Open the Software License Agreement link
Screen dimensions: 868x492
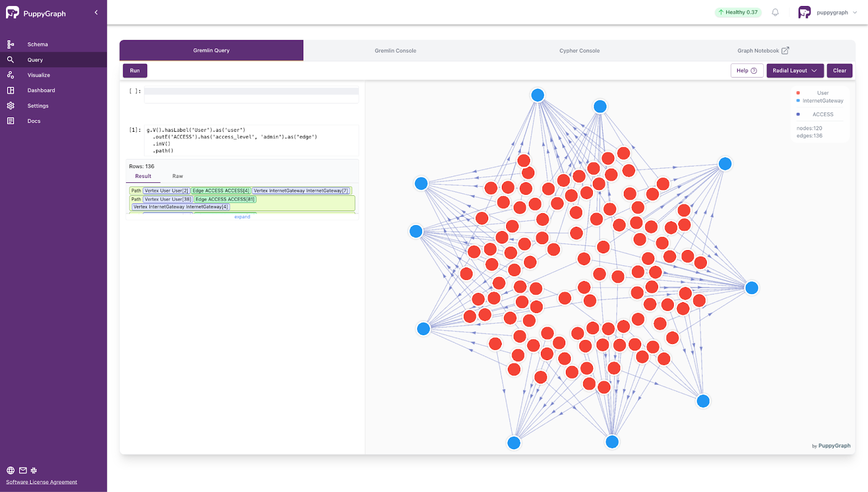42,482
